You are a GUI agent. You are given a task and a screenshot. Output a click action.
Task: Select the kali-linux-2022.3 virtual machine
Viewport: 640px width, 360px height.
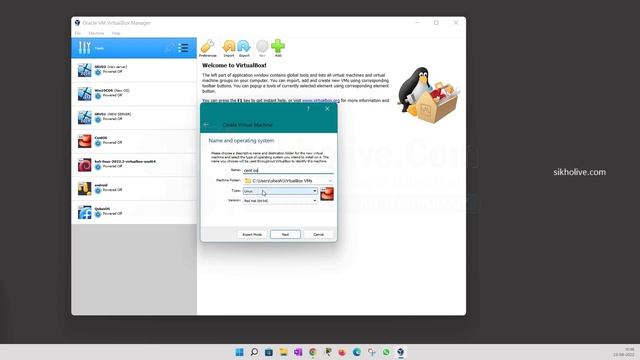(x=134, y=165)
